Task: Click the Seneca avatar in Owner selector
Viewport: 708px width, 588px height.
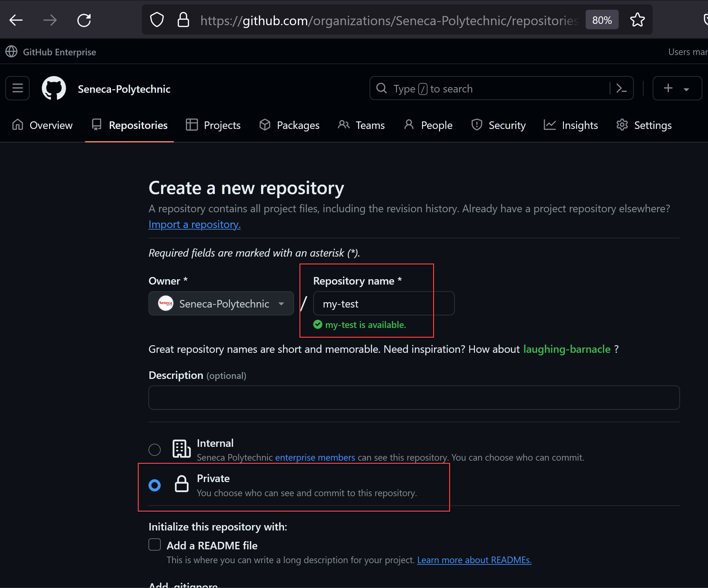Action: (165, 303)
